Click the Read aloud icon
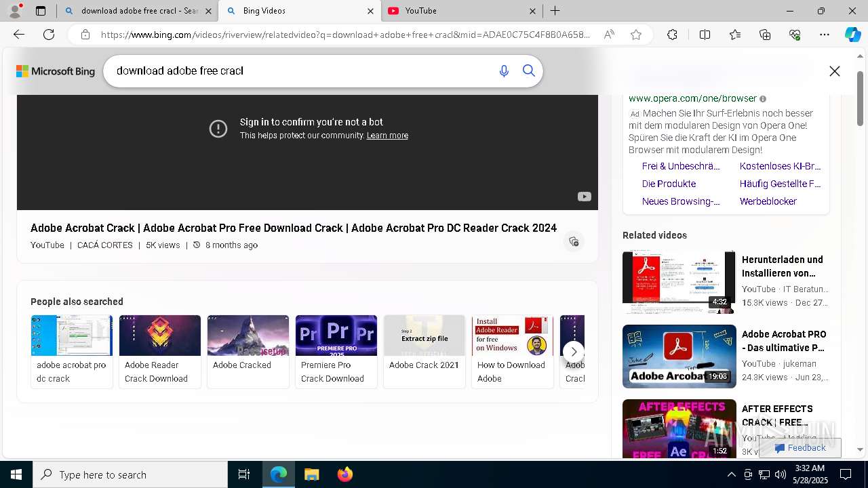The width and height of the screenshot is (868, 488). (609, 35)
